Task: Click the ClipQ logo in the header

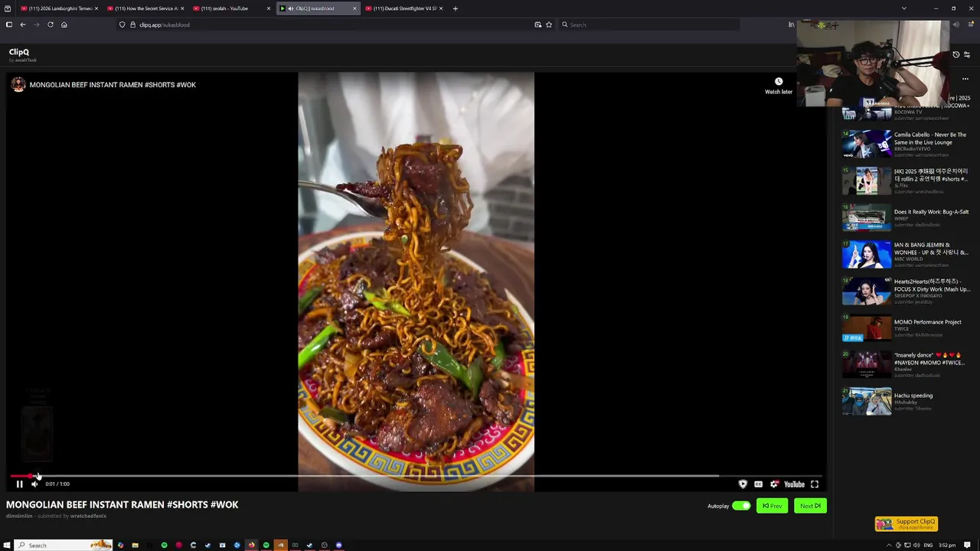Action: pyautogui.click(x=19, y=52)
